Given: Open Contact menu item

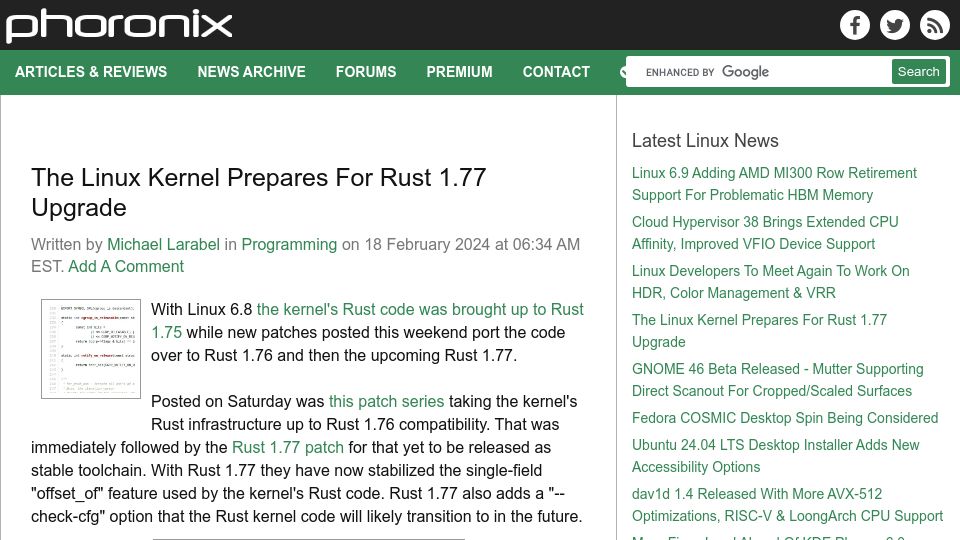Looking at the screenshot, I should point(556,72).
